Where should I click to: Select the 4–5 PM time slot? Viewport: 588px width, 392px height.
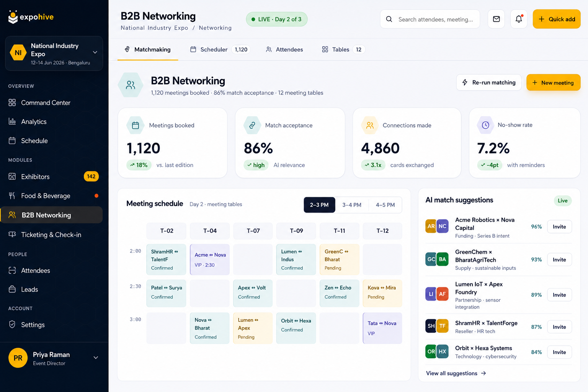(x=385, y=205)
